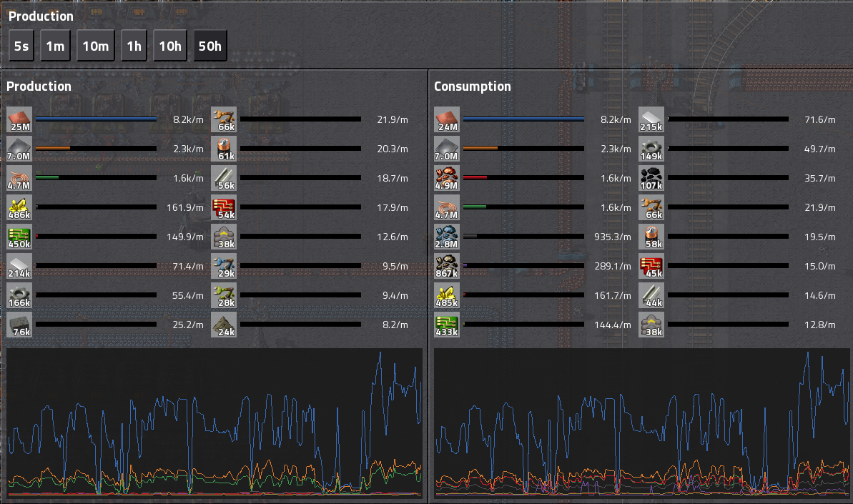The height and width of the screenshot is (504, 853).
Task: Select the 24k pile item icon
Action: (x=224, y=325)
